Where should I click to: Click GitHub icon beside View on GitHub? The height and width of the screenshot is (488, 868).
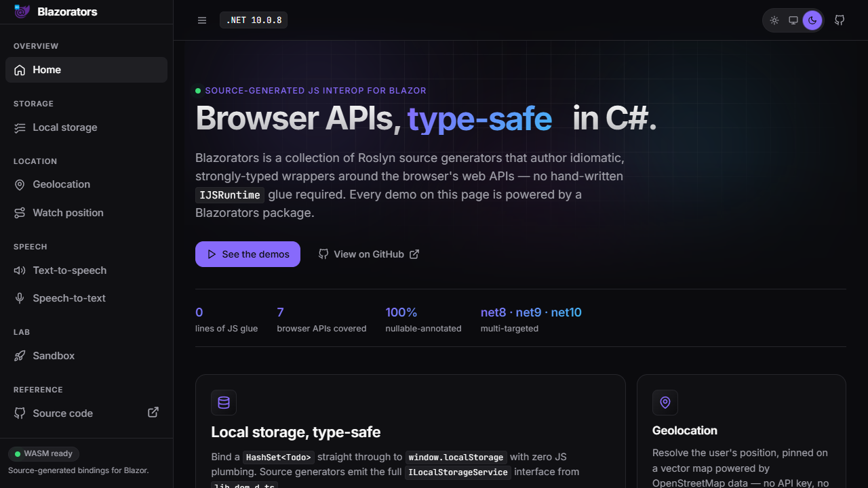[323, 254]
